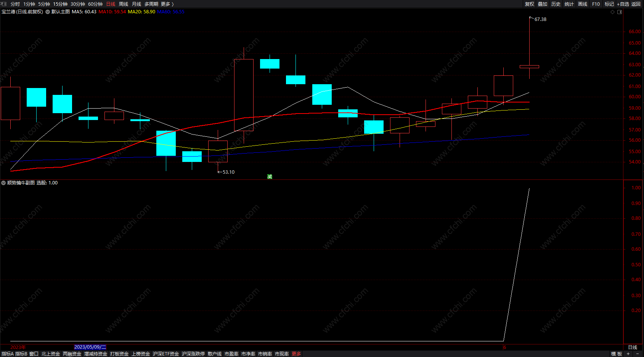Screen dimensions: 644x357
Task: Show 增减持资金 indicator
Action: [x=96, y=354]
